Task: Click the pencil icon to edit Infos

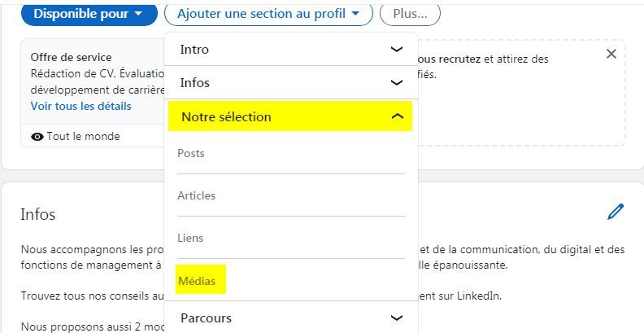Action: pos(616,212)
